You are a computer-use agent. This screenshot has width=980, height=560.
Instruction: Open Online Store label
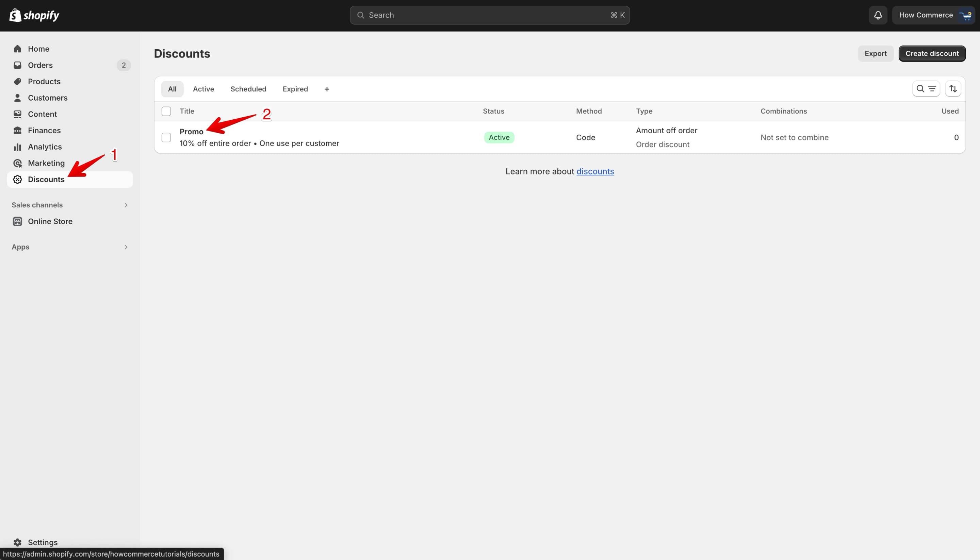[50, 222]
